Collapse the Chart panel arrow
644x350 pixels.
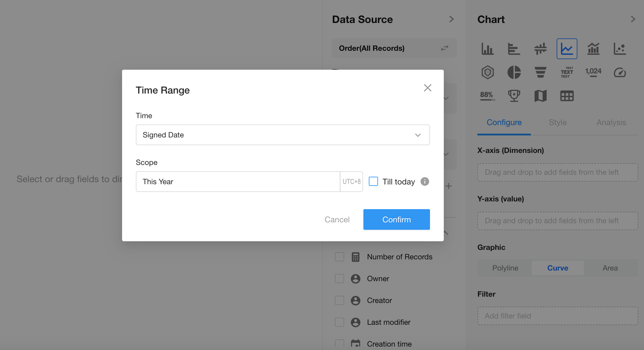coord(633,19)
